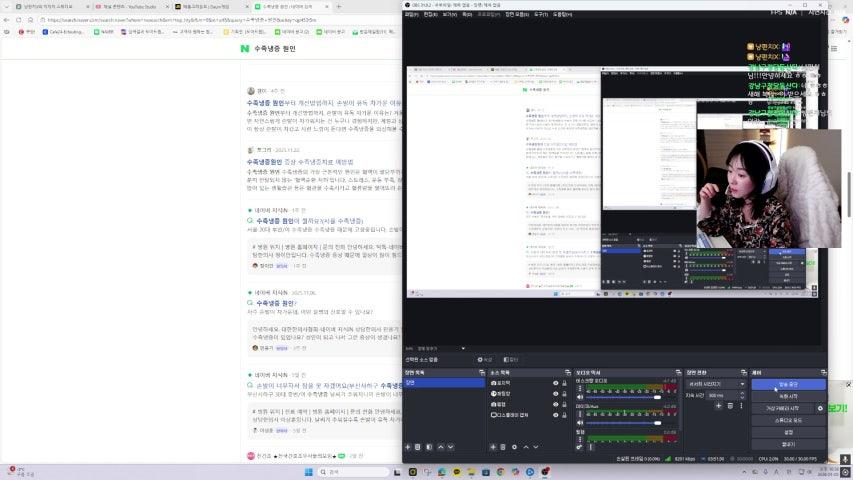
Task: Add a scene transition with plus icon
Action: pyautogui.click(x=719, y=405)
